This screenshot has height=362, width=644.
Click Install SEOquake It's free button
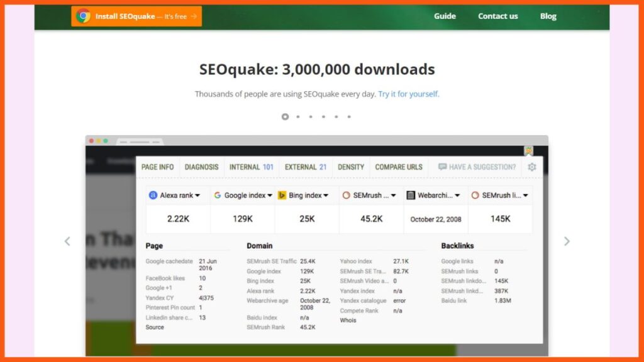[x=136, y=16]
